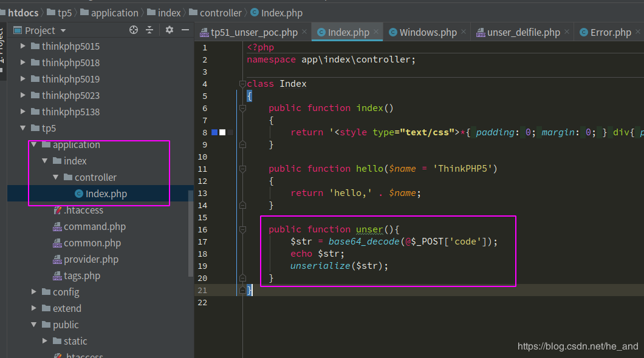This screenshot has width=644, height=358.
Task: Select the config folder name
Action: (x=66, y=292)
